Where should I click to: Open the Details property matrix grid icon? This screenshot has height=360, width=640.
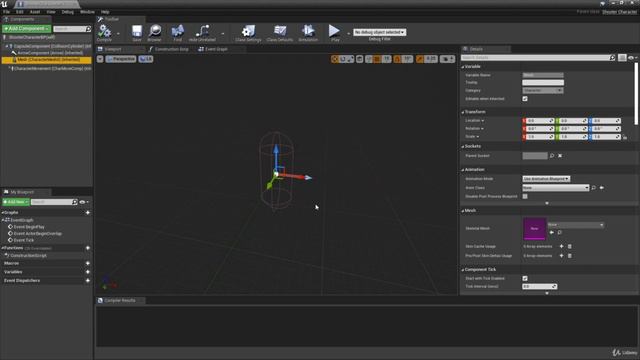pos(622,58)
